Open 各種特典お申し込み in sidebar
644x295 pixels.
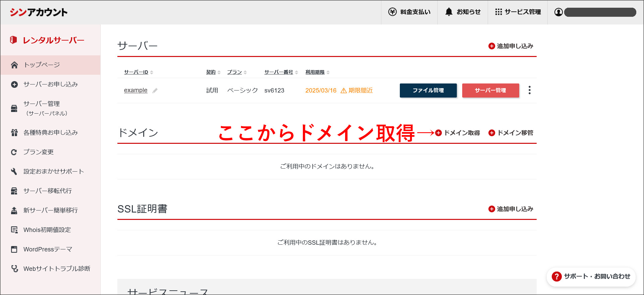pos(50,133)
